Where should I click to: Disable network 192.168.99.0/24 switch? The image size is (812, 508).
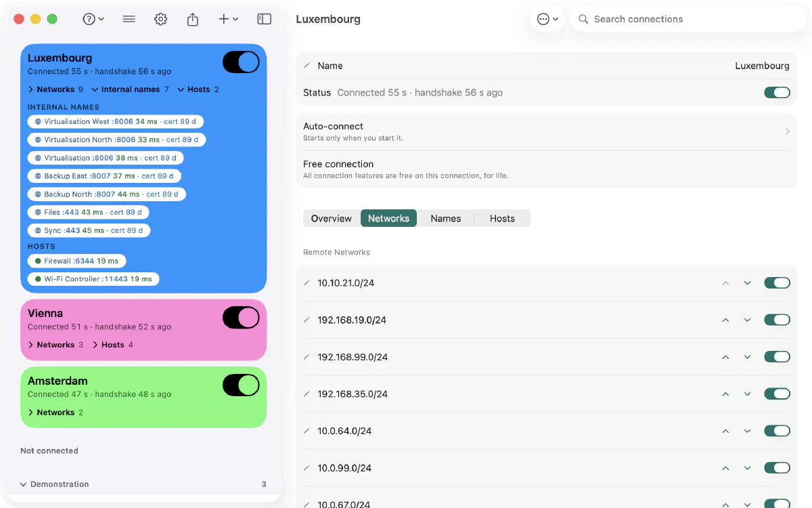pos(777,357)
